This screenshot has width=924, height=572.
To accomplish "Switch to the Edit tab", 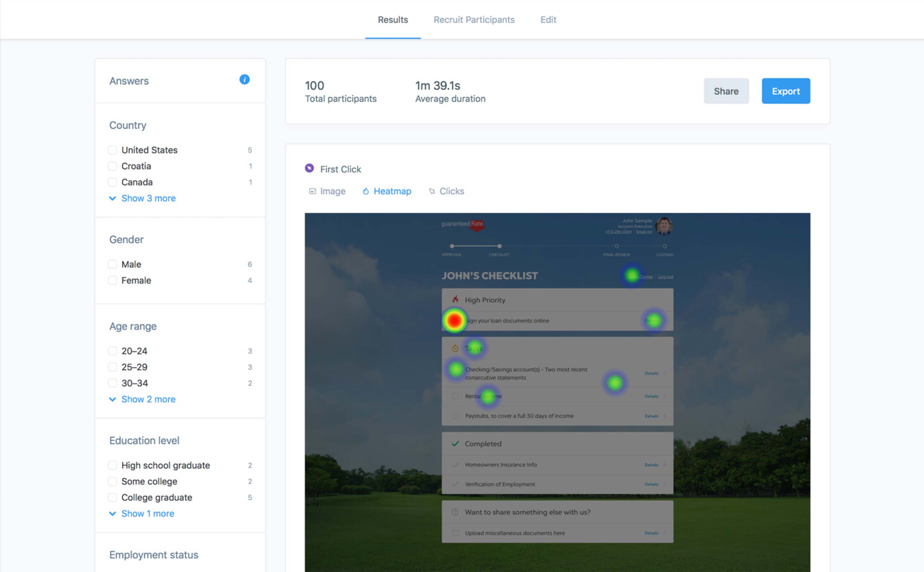I will (x=548, y=20).
